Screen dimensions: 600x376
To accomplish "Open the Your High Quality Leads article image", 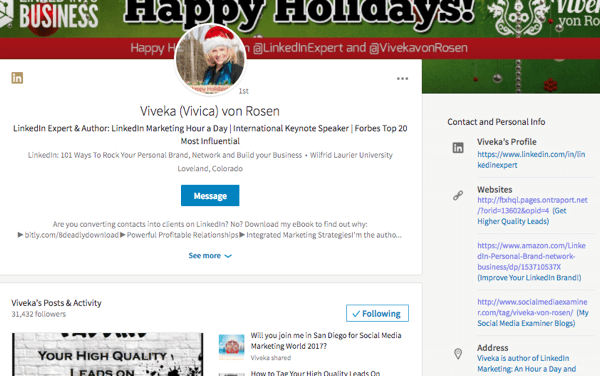I will 108,354.
